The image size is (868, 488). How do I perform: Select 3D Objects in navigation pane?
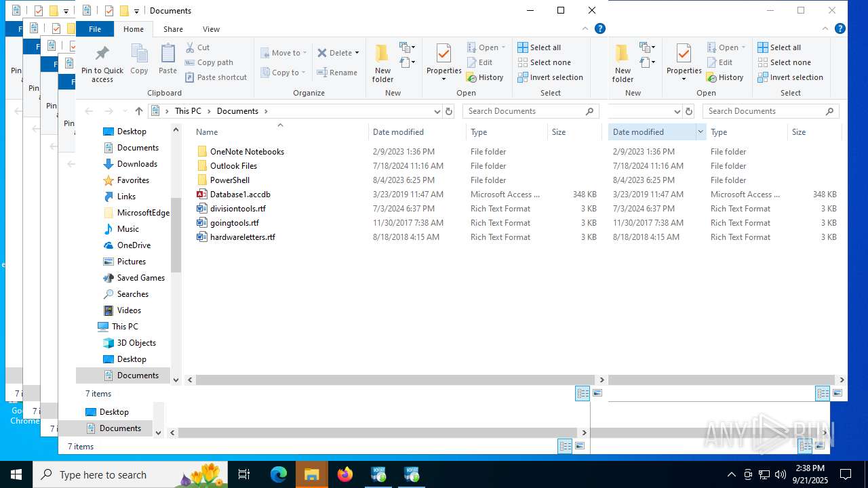130,343
